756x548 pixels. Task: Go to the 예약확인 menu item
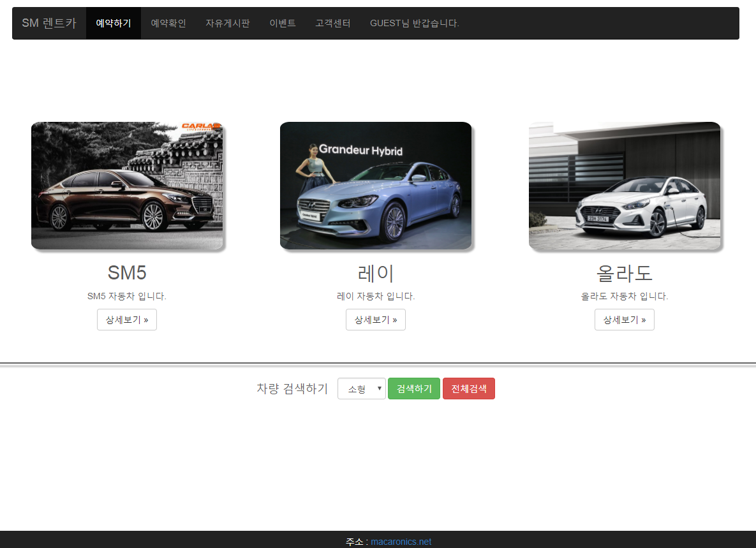168,23
